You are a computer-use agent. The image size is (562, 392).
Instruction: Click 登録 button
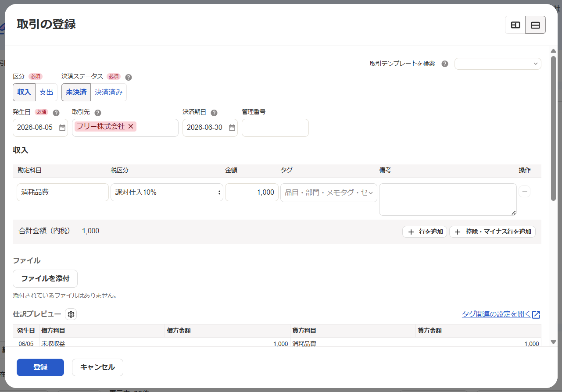(x=40, y=367)
